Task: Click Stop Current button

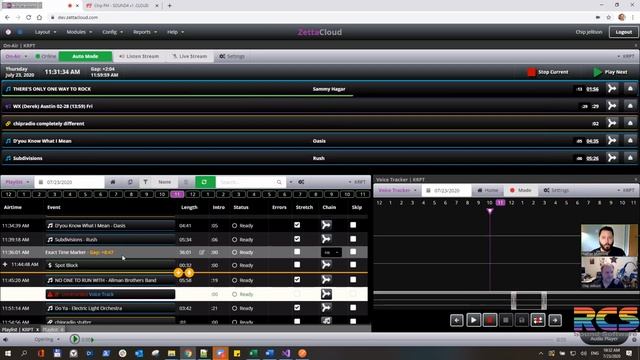Action: [548, 72]
